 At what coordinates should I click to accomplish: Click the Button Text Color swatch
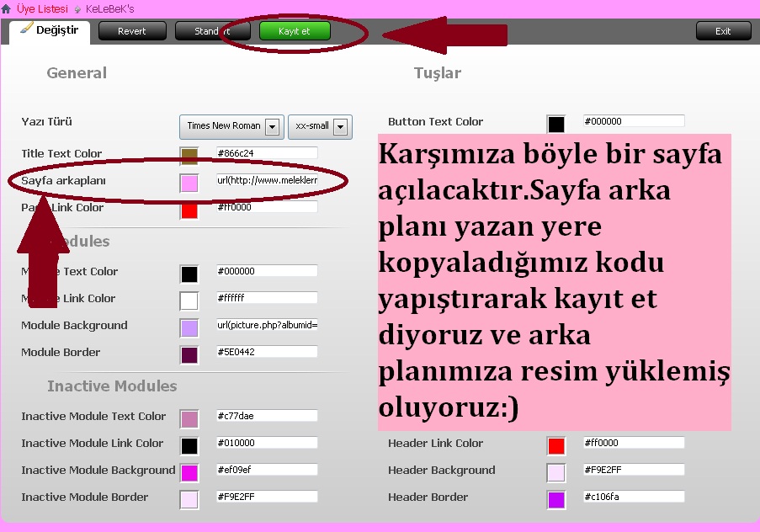[x=556, y=124]
